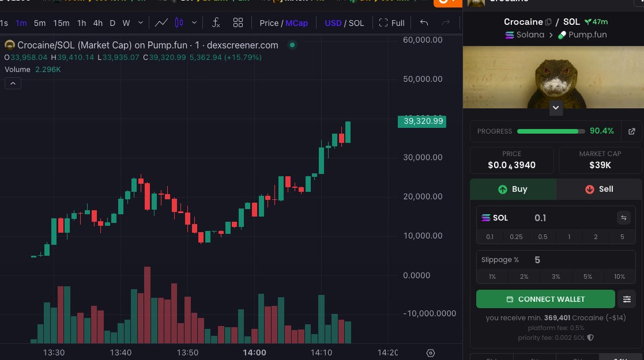Expand chart style options dropdown
This screenshot has width=644, height=360.
(194, 22)
